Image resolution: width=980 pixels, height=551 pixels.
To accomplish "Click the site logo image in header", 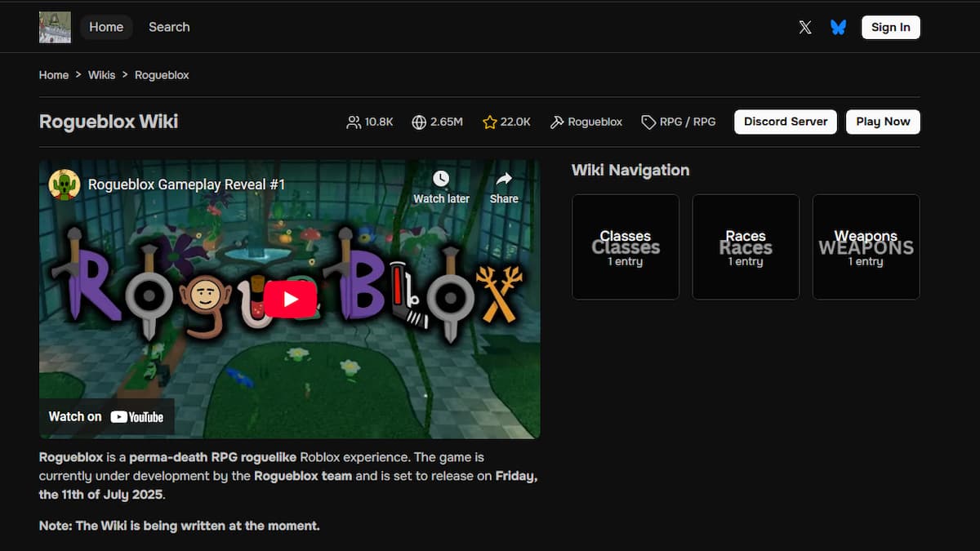I will 55,27.
